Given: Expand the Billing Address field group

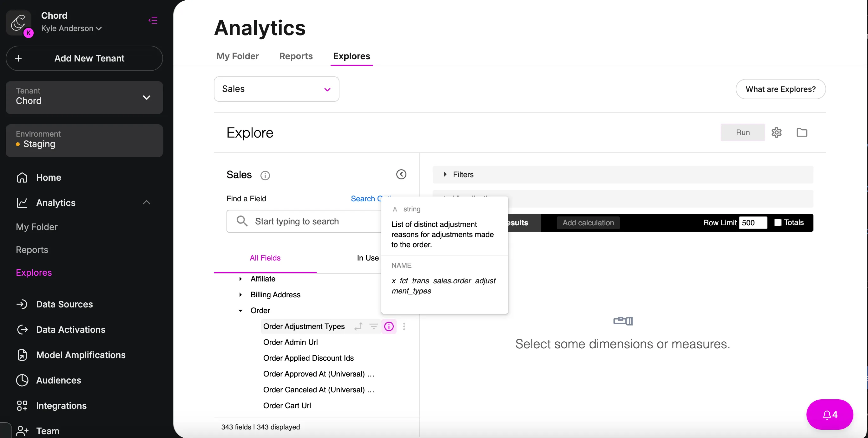Looking at the screenshot, I should [240, 294].
